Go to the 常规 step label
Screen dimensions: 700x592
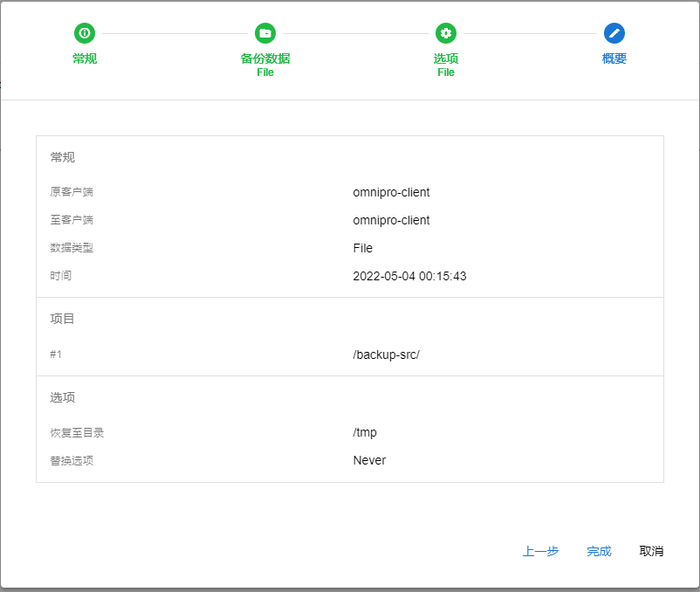tap(85, 59)
